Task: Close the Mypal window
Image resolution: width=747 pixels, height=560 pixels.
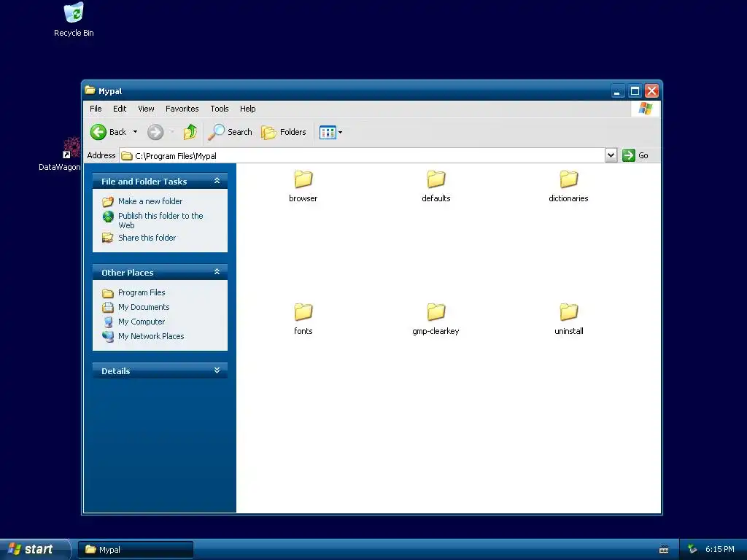Action: coord(651,90)
